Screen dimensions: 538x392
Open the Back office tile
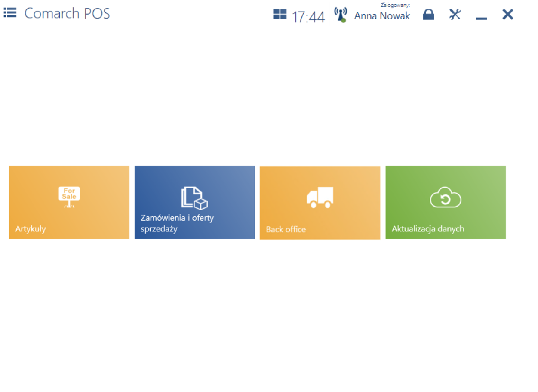[320, 203]
